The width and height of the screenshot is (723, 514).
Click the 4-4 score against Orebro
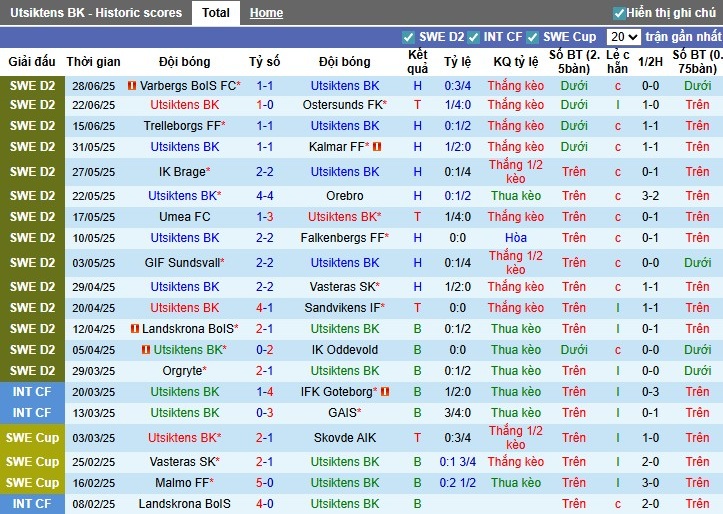tap(265, 196)
